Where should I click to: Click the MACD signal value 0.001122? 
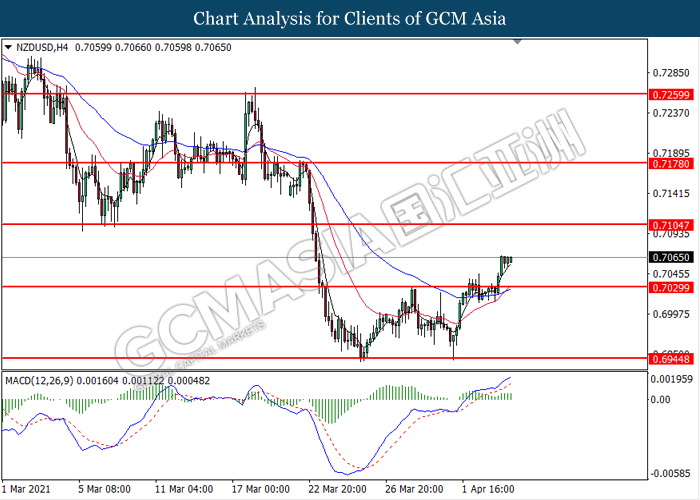(143, 381)
